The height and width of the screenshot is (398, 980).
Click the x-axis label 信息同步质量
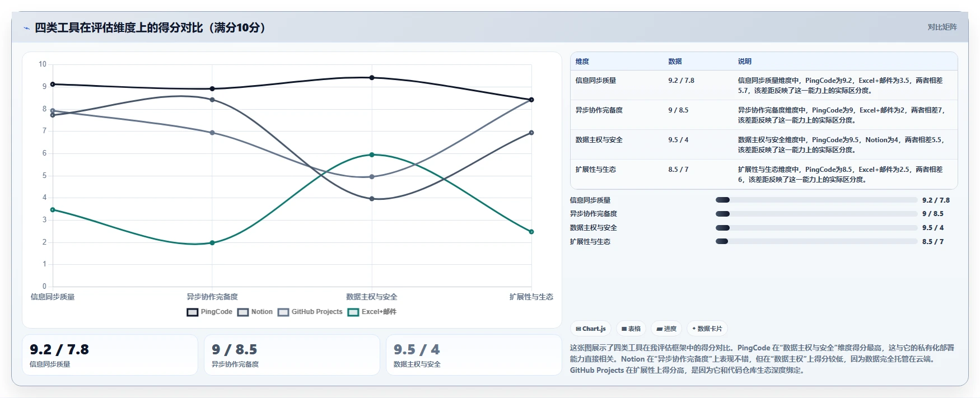coord(53,297)
